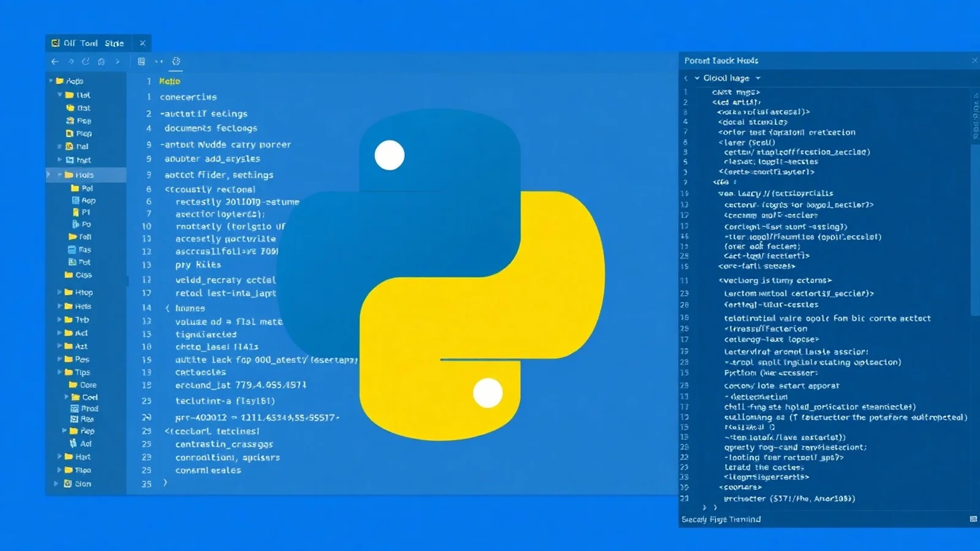Expand the 'Trb' folder arrow
Screen dimensions: 980x551
[60, 320]
